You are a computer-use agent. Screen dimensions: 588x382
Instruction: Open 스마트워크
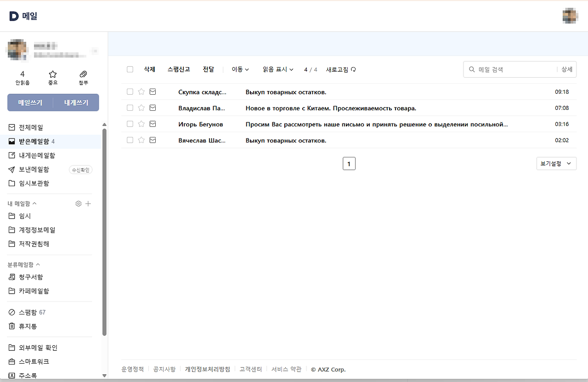[x=34, y=361]
